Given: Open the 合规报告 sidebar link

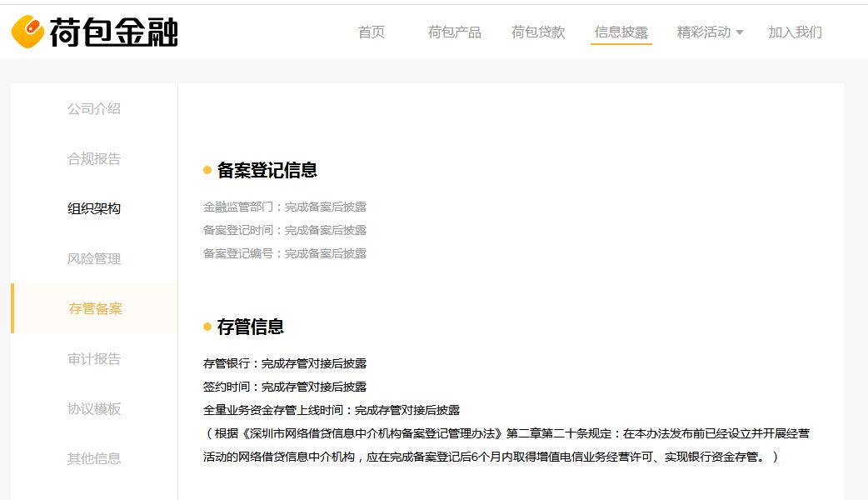Looking at the screenshot, I should [x=93, y=158].
